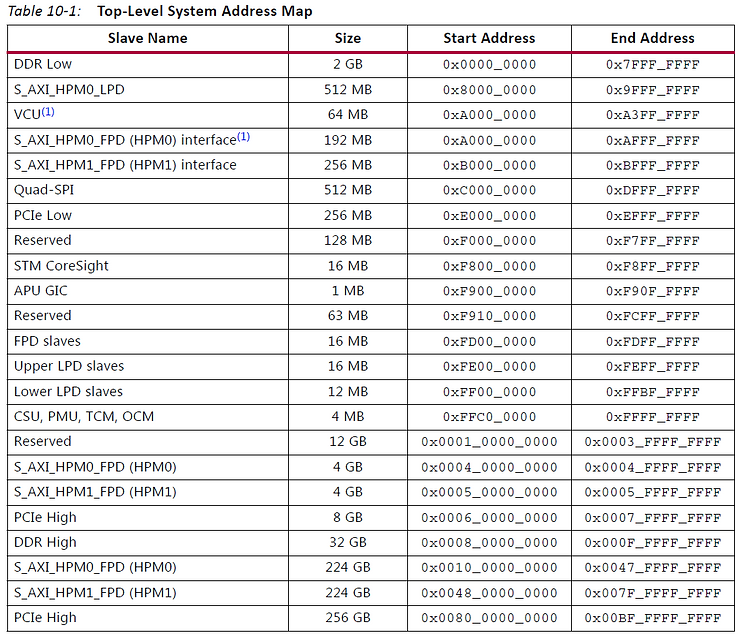Select the '12 MB' size value

coord(348,392)
